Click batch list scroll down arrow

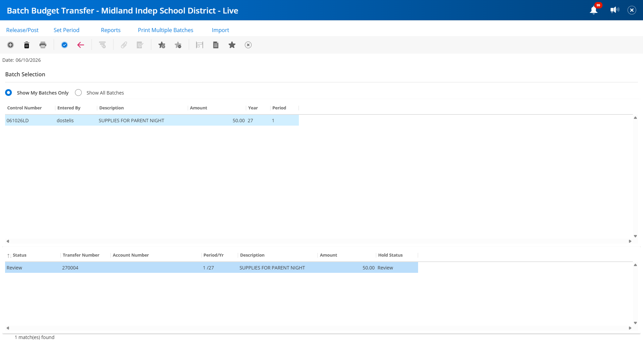[635, 236]
